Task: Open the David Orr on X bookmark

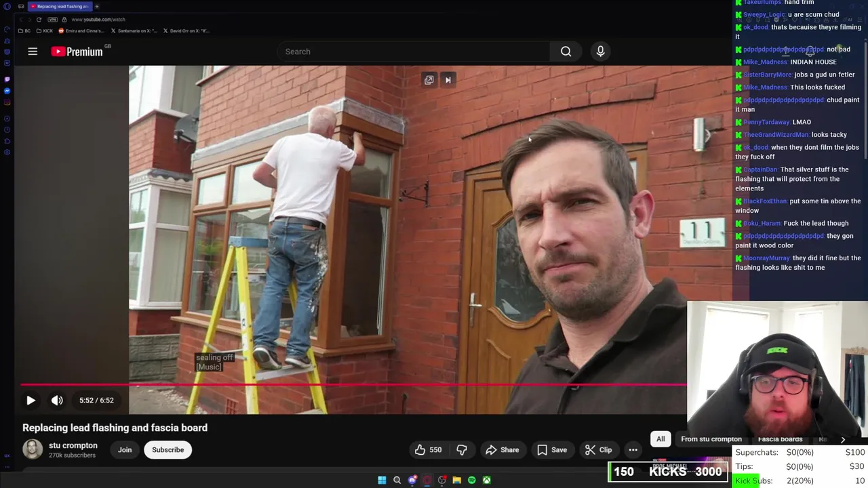Action: point(186,30)
